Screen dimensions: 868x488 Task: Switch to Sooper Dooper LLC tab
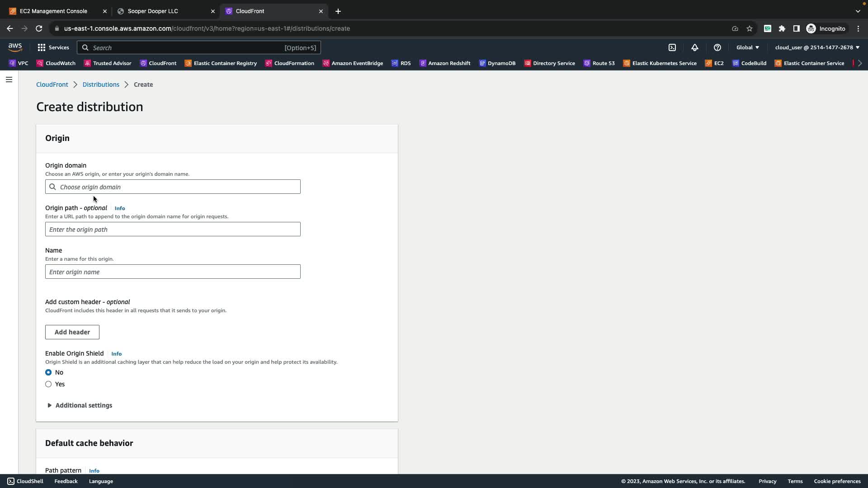point(153,11)
